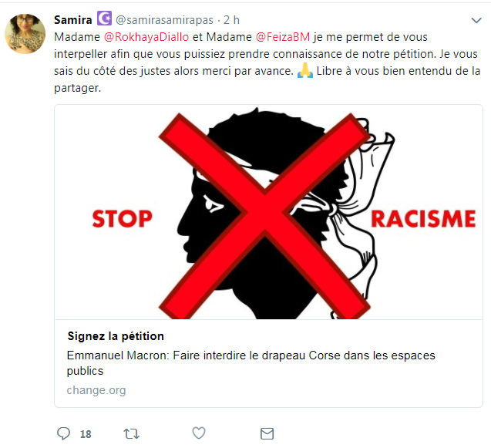
Task: Open the @FeizaBM mention link
Action: pos(283,37)
